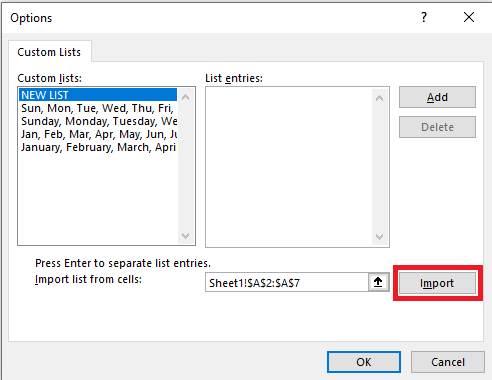Click the Custom lists scroll up arrow
The height and width of the screenshot is (380, 492).
(186, 97)
